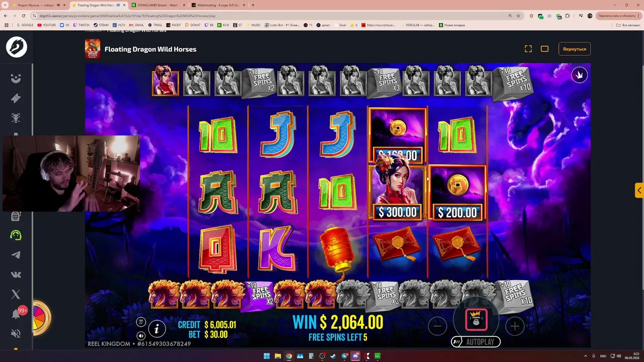Click the Вернуться button
Image resolution: width=644 pixels, height=362 pixels.
pyautogui.click(x=575, y=49)
